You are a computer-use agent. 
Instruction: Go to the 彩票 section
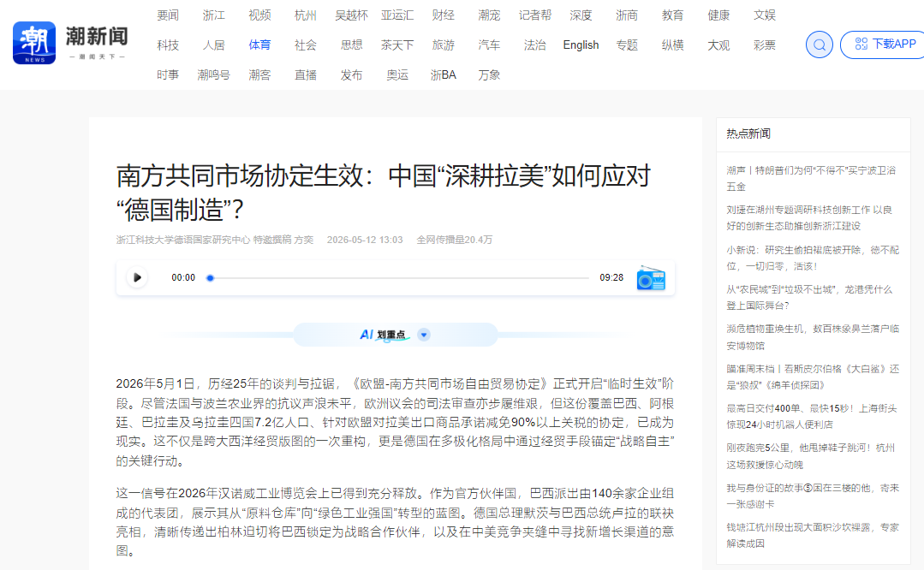(765, 45)
